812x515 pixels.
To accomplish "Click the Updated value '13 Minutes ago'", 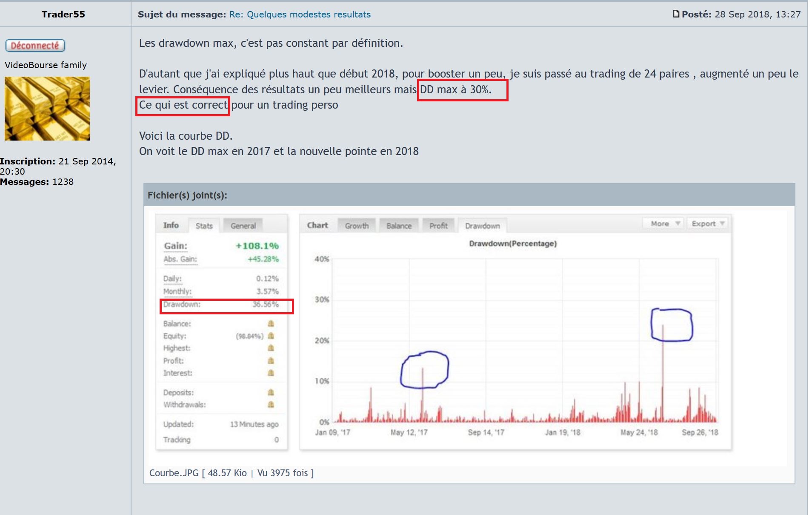I will [x=254, y=424].
